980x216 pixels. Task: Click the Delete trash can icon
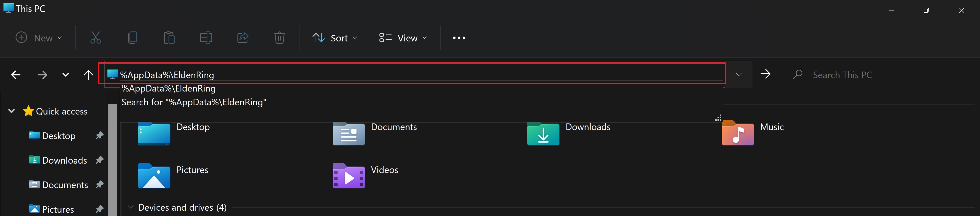(x=279, y=38)
